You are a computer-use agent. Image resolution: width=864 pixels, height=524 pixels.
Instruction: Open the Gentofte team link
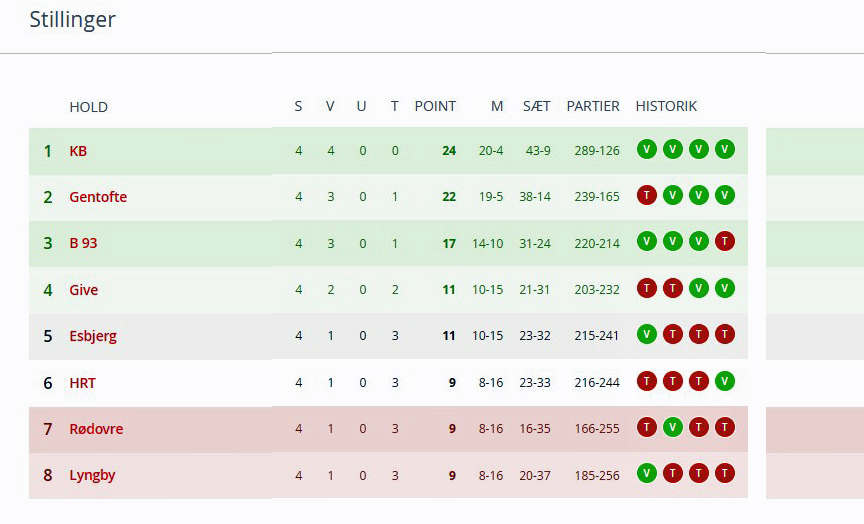[x=98, y=197]
